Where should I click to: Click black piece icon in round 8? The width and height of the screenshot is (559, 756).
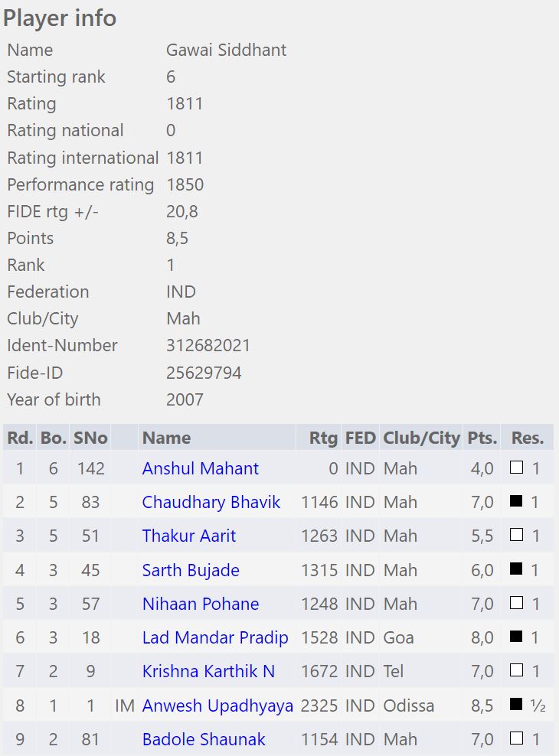pyautogui.click(x=517, y=705)
